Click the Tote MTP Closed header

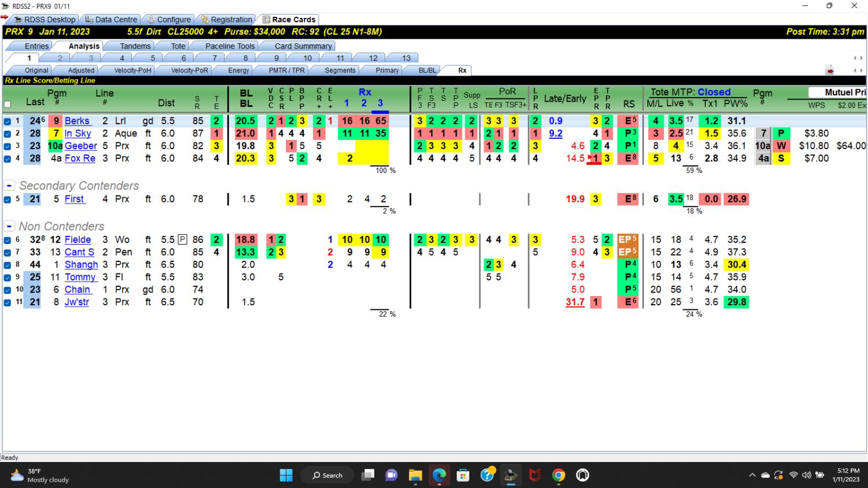click(x=690, y=92)
